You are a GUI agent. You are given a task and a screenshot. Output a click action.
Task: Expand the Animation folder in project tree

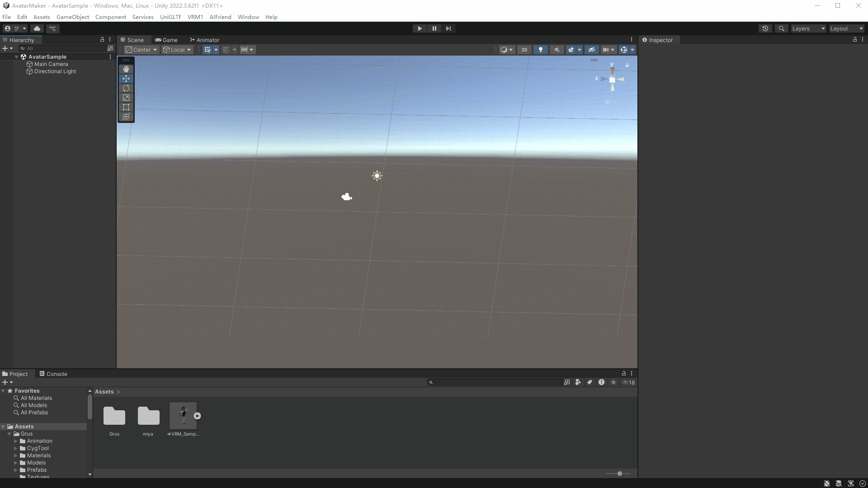16,441
